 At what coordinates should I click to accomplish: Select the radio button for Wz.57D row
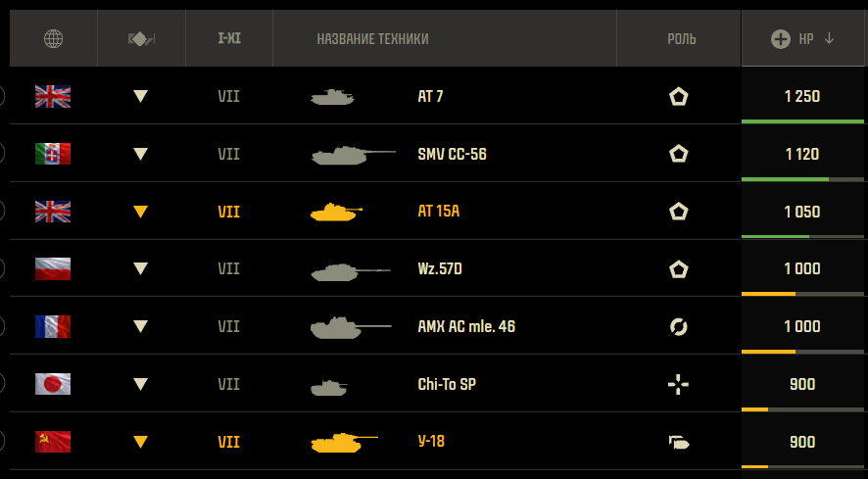2,268
